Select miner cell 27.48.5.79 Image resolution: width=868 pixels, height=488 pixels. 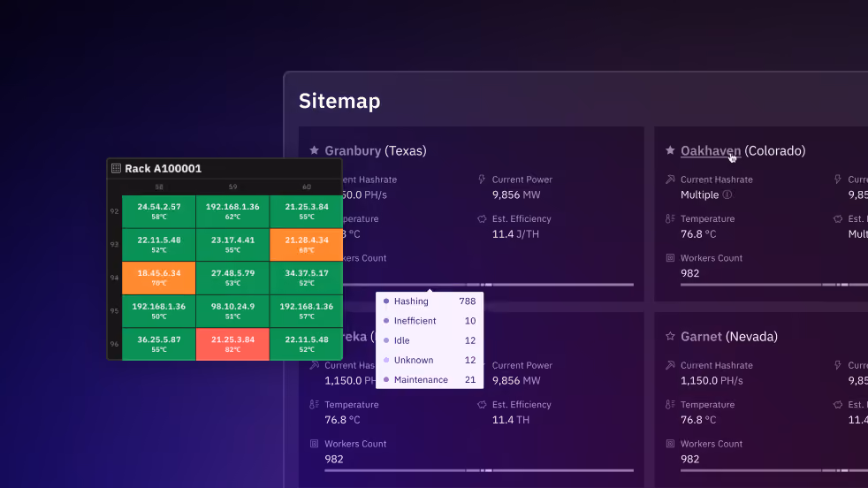tap(232, 278)
